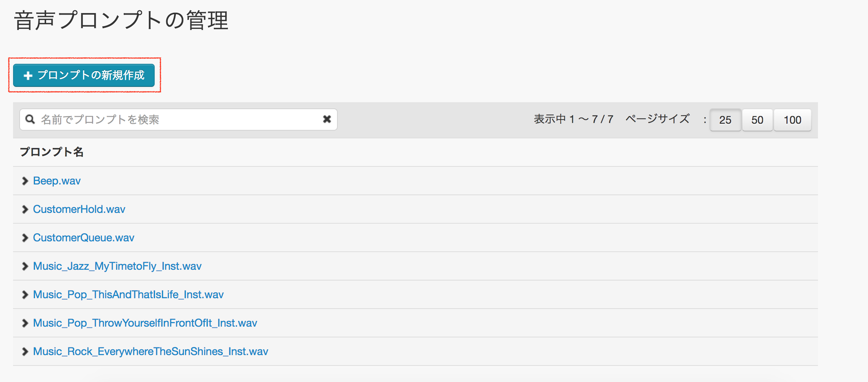Clear the prompt search with the X icon
868x382 pixels.
tap(327, 120)
